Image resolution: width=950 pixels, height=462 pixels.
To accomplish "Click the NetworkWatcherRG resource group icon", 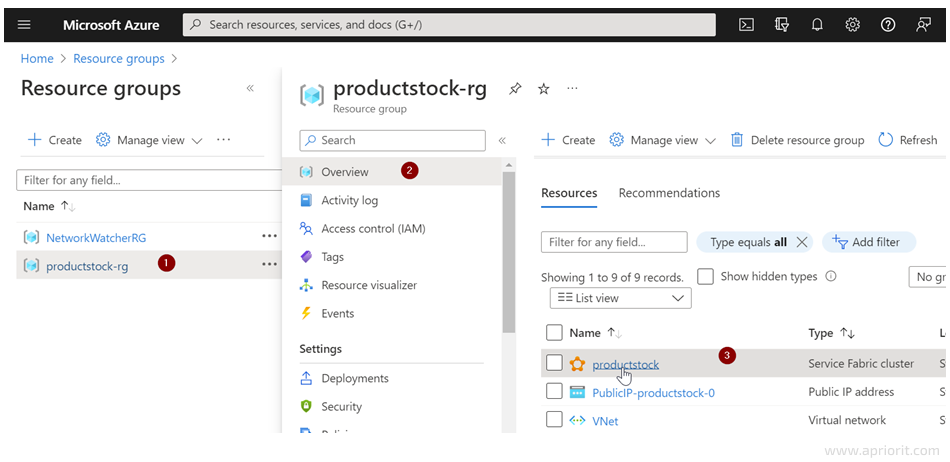I will pyautogui.click(x=31, y=237).
